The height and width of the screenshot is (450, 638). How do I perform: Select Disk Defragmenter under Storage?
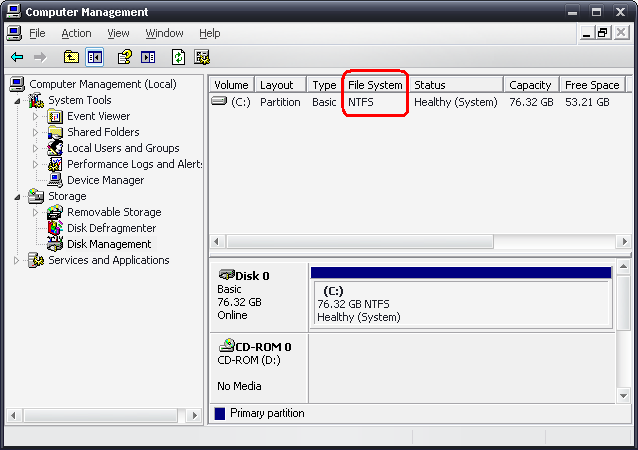[x=111, y=228]
